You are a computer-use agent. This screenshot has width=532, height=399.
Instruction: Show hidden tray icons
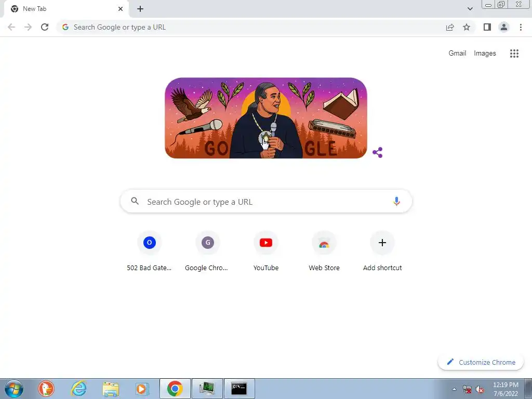click(454, 389)
